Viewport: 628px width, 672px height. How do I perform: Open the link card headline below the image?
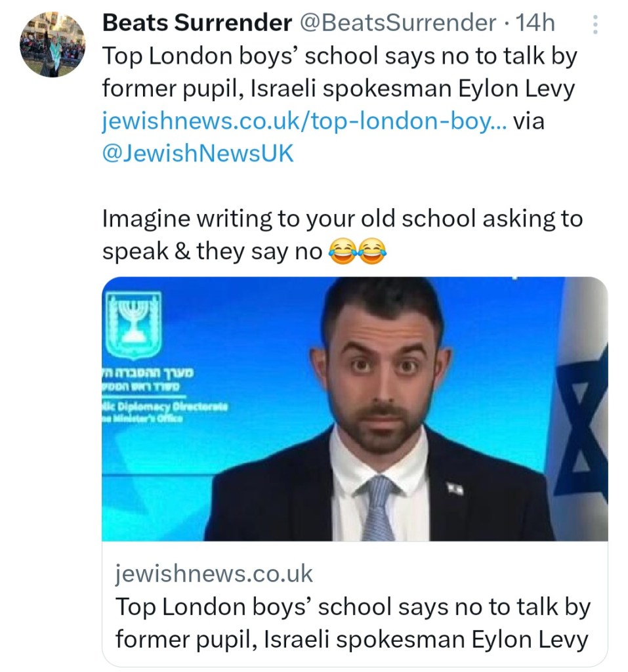pos(352,623)
